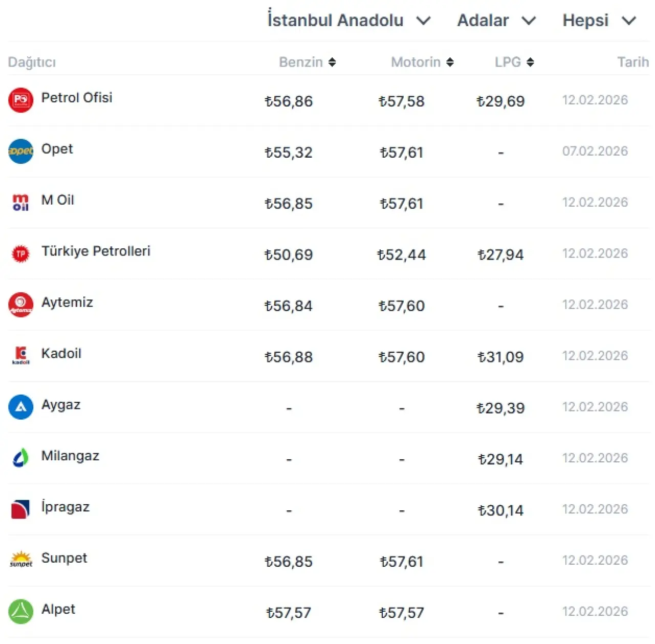The height and width of the screenshot is (644, 655).
Task: Click the Petrol Ofisi distributor name
Action: tap(77, 97)
